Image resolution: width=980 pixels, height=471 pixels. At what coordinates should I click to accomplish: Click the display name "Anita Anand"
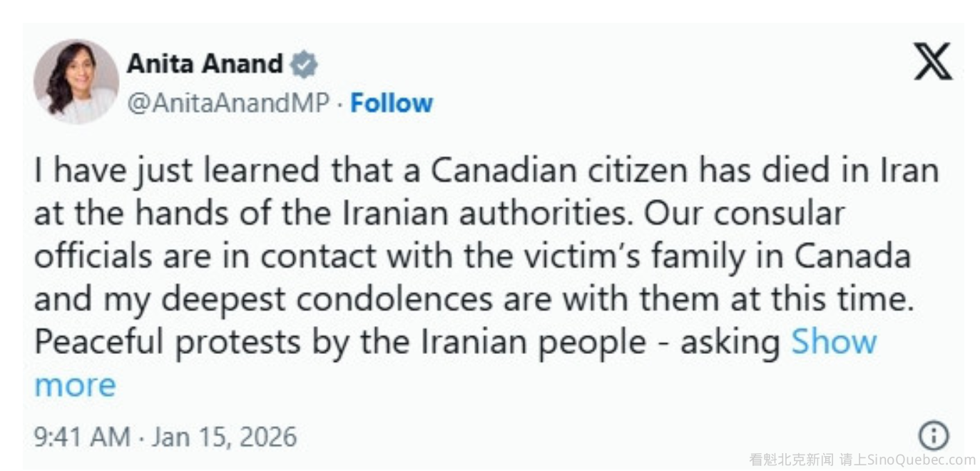[x=205, y=64]
